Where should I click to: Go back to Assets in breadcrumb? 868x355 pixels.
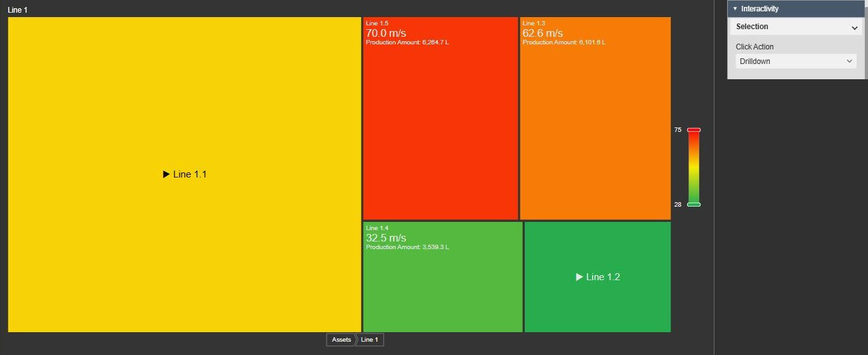341,340
